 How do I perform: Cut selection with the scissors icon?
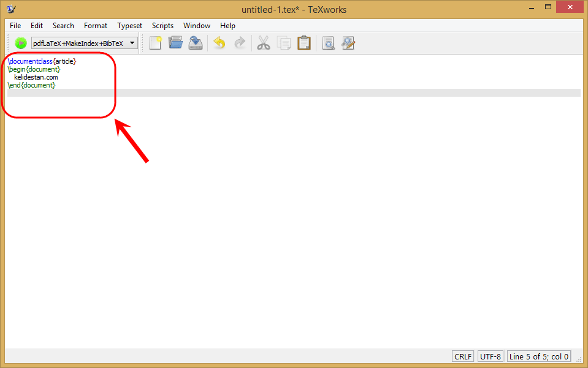tap(264, 43)
